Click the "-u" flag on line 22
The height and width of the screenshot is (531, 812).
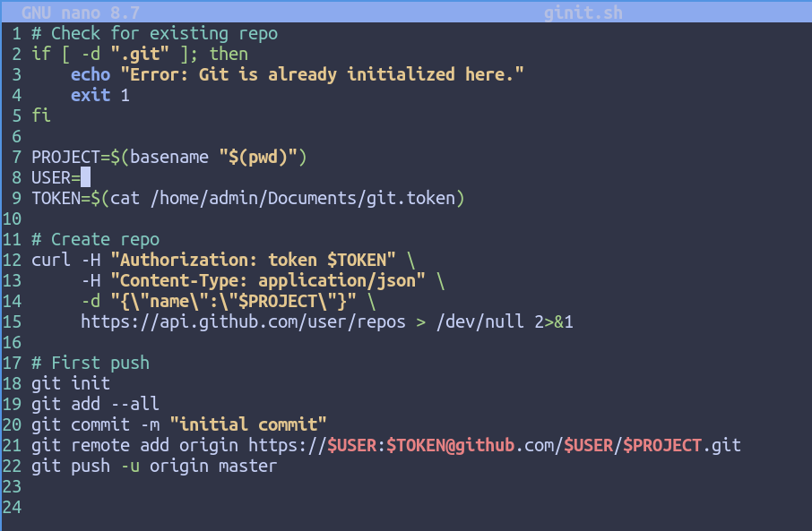point(130,467)
